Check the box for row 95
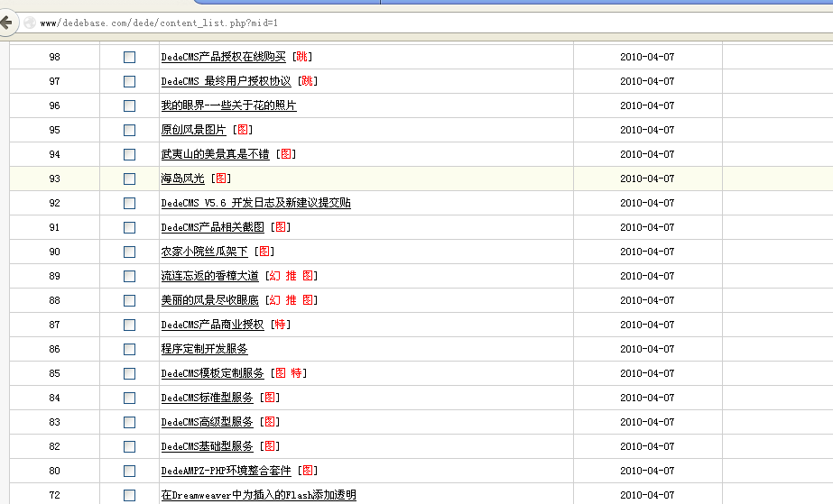The height and width of the screenshot is (504, 833). pyautogui.click(x=130, y=130)
